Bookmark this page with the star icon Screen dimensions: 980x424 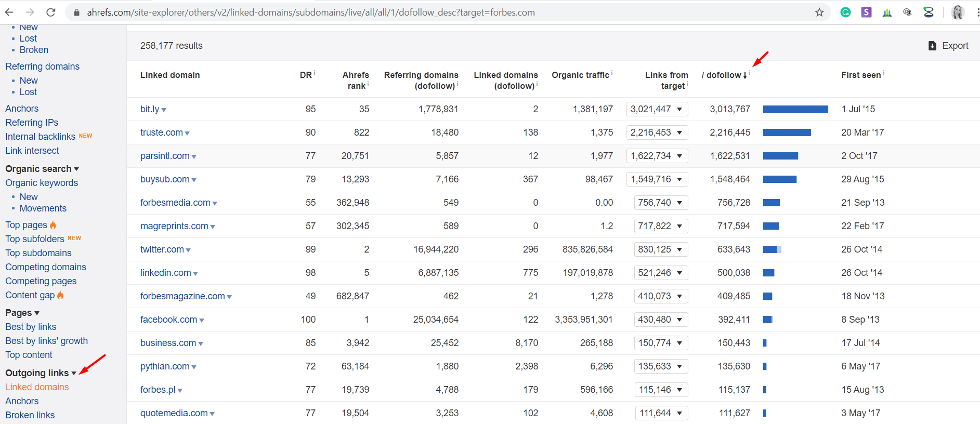tap(819, 12)
